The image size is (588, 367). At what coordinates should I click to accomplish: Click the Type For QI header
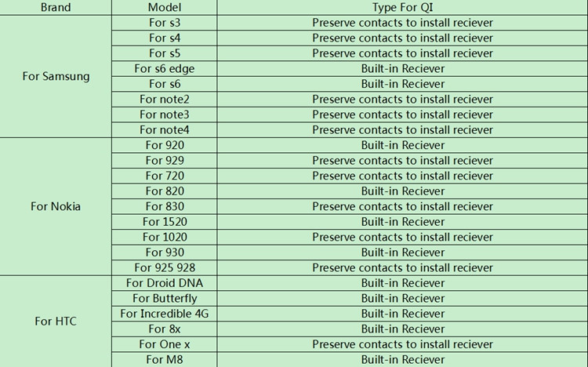[x=402, y=7]
